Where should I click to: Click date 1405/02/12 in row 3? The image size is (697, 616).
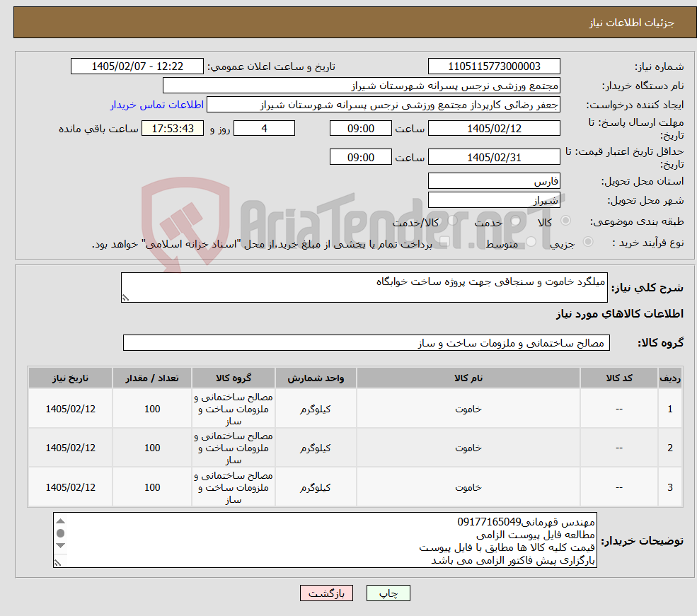[70, 488]
